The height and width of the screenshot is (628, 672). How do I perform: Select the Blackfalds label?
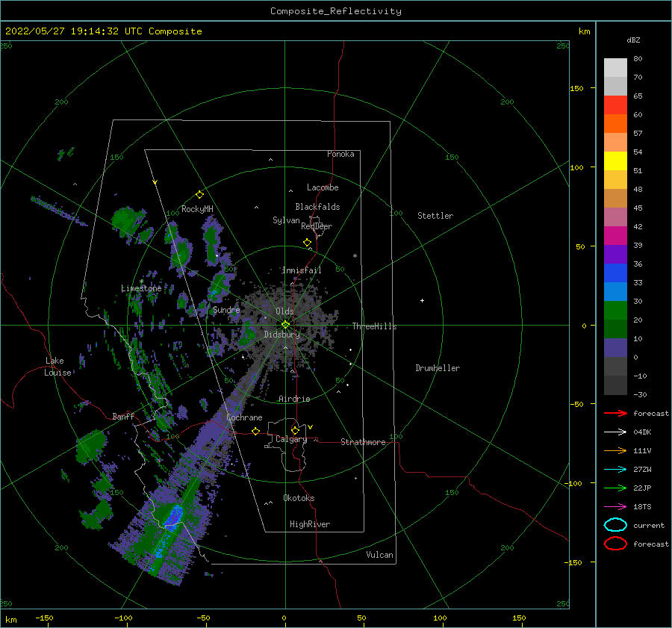317,207
